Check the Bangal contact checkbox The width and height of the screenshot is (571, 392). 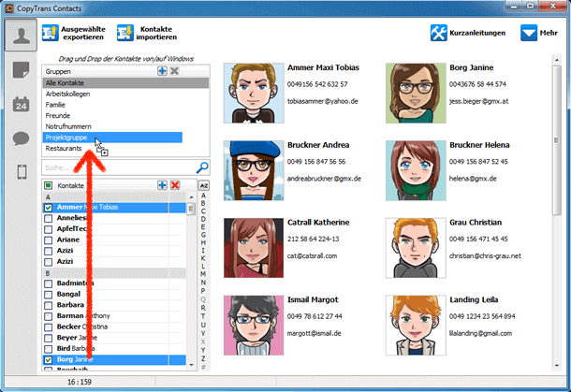click(48, 295)
